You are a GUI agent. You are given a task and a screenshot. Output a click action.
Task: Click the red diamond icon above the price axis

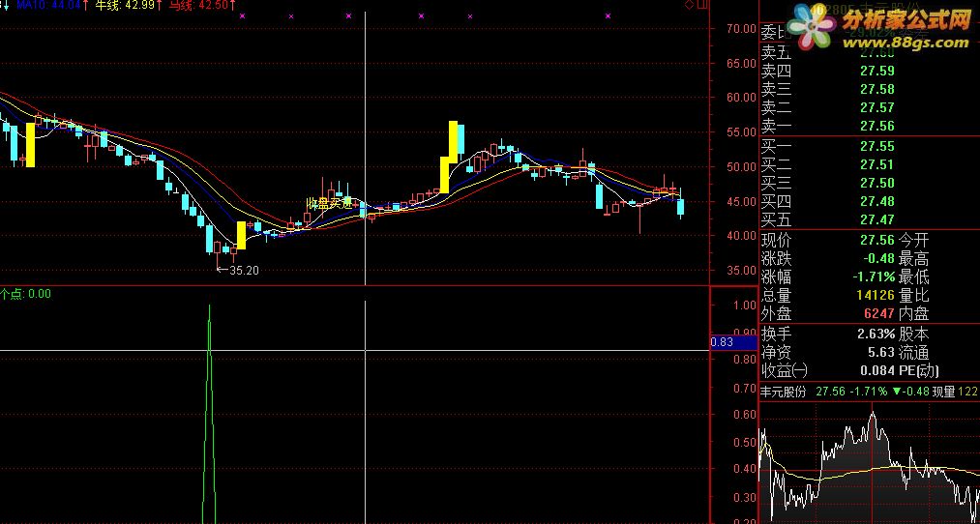point(689,6)
